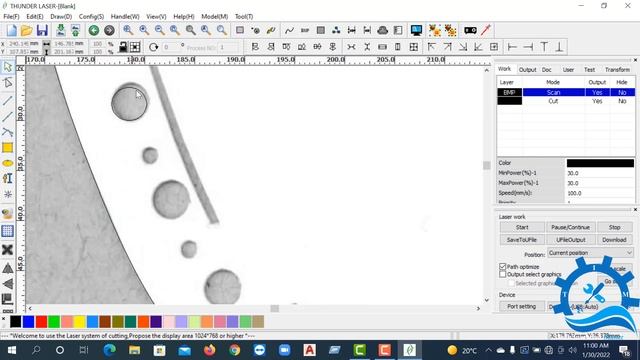Click the canvas horizontal scrollbar thumb
Screen dimensions: 640x360
point(275,309)
